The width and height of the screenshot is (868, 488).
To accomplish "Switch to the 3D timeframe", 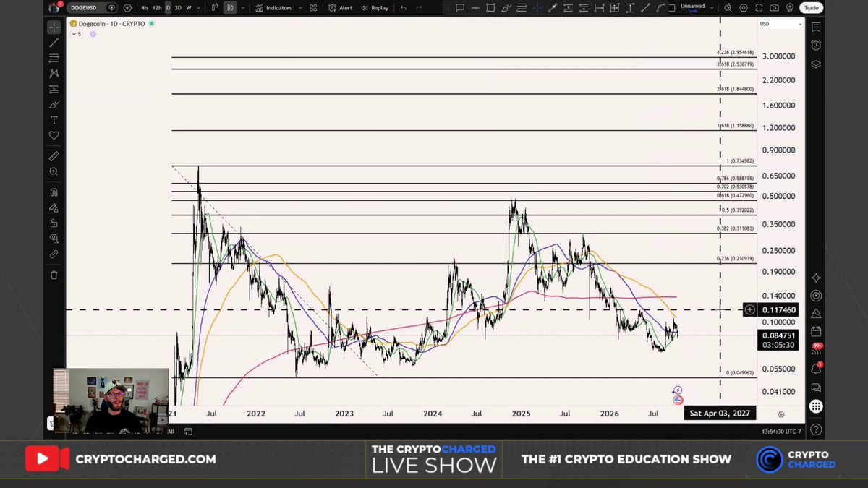I will pyautogui.click(x=178, y=8).
